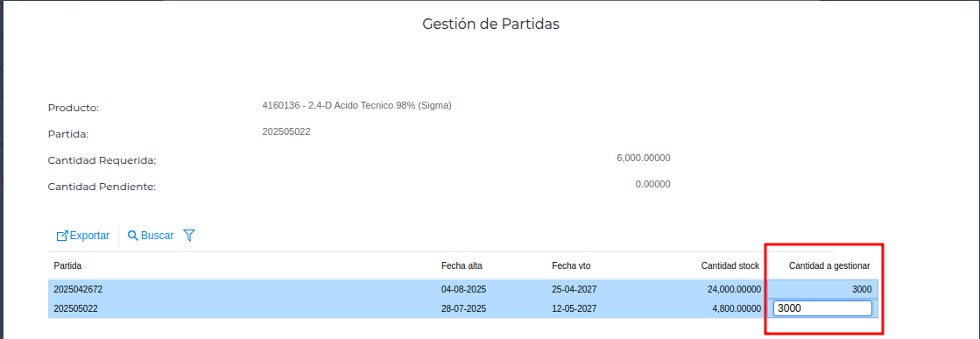Focus the Cantidad a gestionar input showing 3000
Viewport: 980px width, 339px height.
coord(822,308)
